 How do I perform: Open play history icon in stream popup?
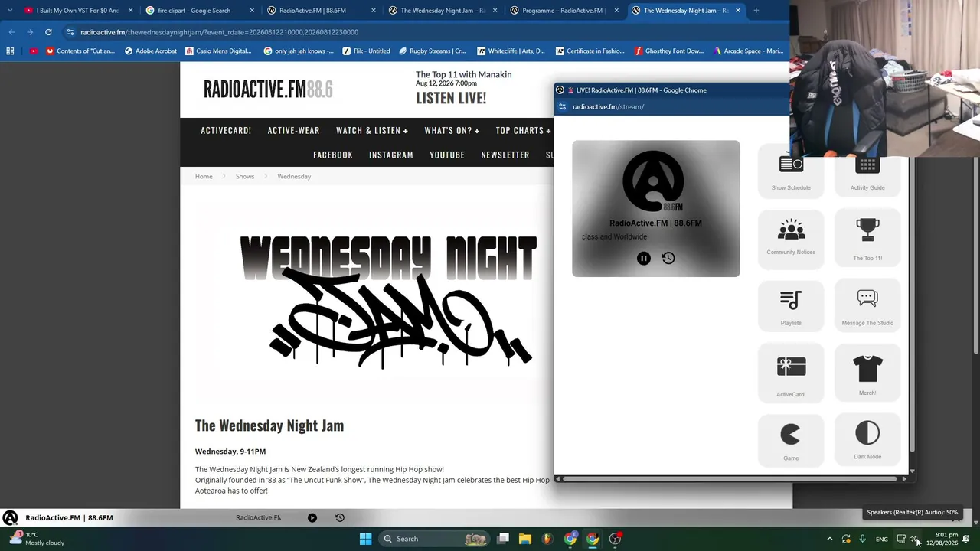tap(668, 259)
